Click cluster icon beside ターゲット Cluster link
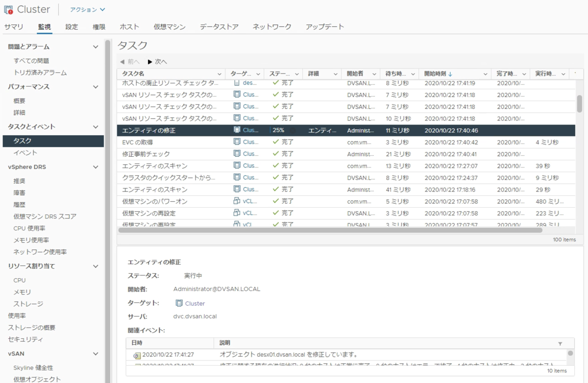The height and width of the screenshot is (383, 588). (178, 304)
